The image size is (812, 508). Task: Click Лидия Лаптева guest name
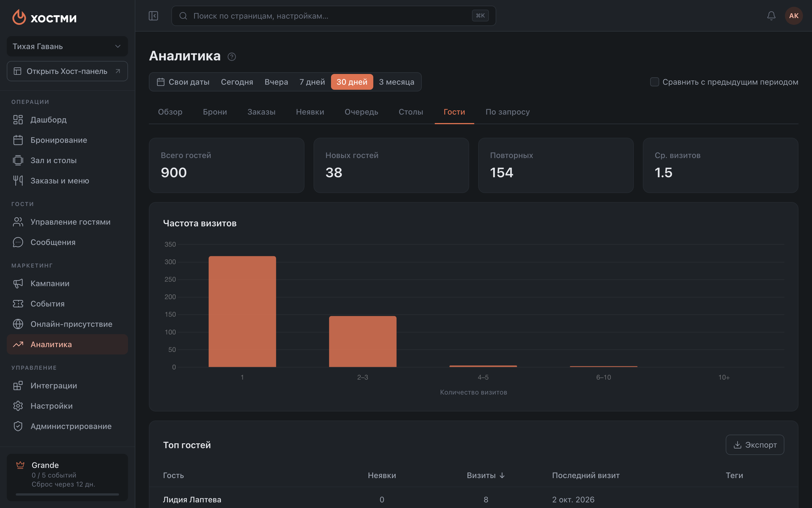192,500
